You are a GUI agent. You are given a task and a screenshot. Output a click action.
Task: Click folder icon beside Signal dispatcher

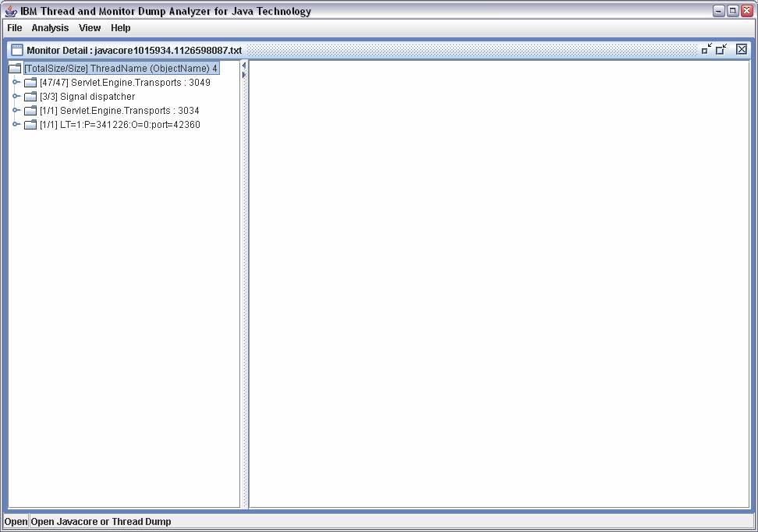click(30, 97)
